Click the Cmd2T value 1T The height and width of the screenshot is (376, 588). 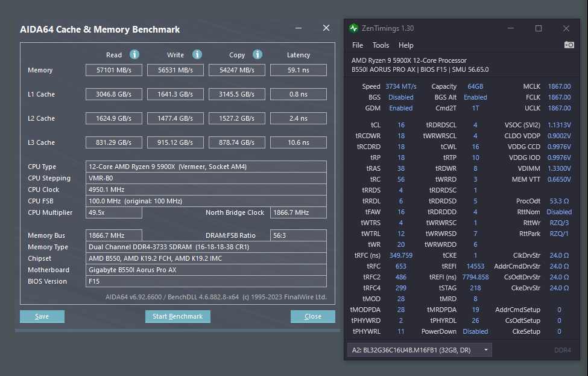pyautogui.click(x=475, y=108)
